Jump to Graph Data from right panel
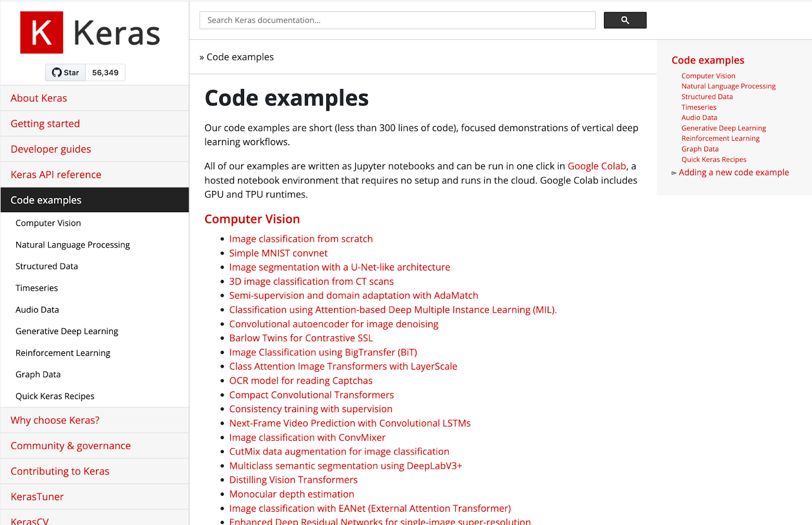The image size is (812, 525). pyautogui.click(x=700, y=149)
